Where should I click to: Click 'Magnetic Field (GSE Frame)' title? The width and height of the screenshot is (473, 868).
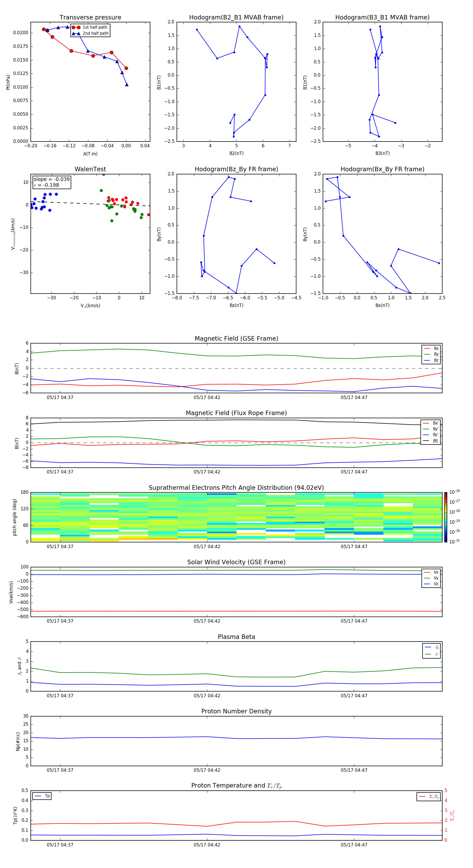[x=236, y=339]
